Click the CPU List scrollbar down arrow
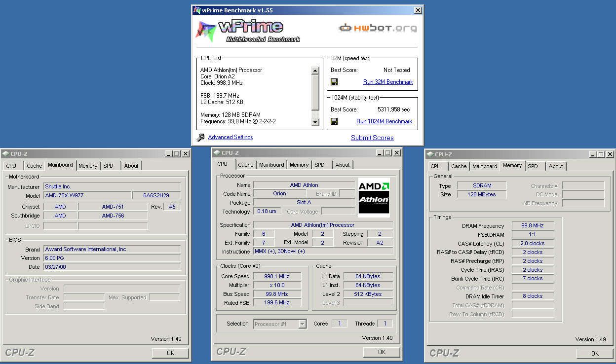 pyautogui.click(x=315, y=122)
